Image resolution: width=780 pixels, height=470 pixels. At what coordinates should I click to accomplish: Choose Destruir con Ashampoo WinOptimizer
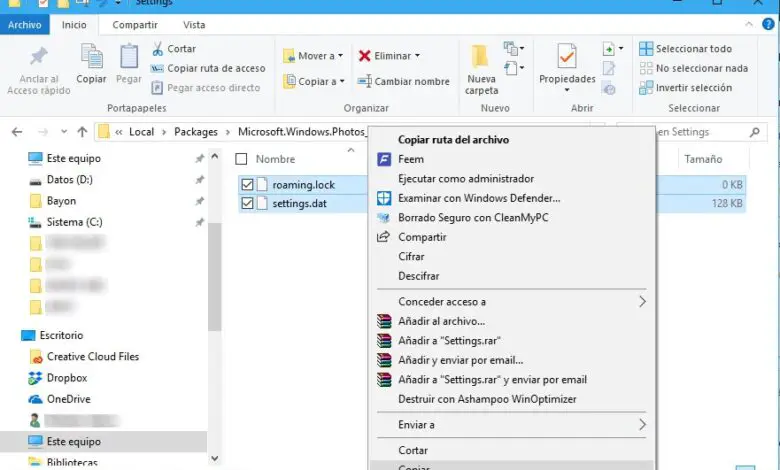pos(511,399)
